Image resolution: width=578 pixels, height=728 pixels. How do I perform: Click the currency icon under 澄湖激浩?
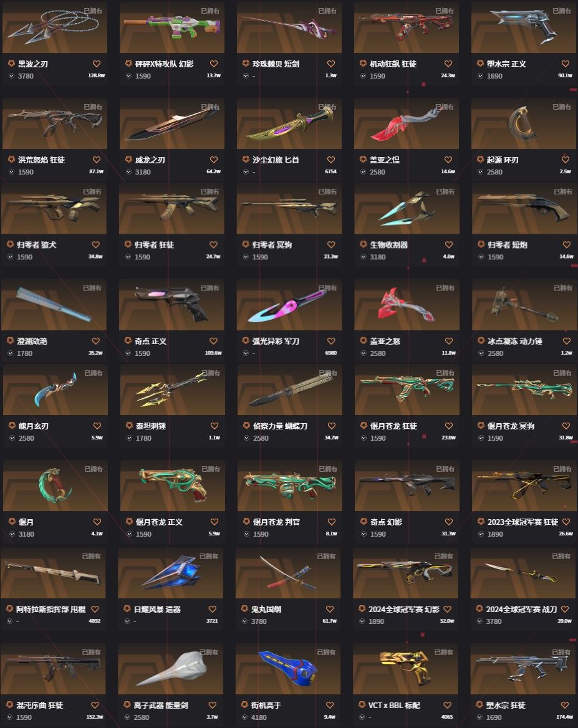click(11, 353)
